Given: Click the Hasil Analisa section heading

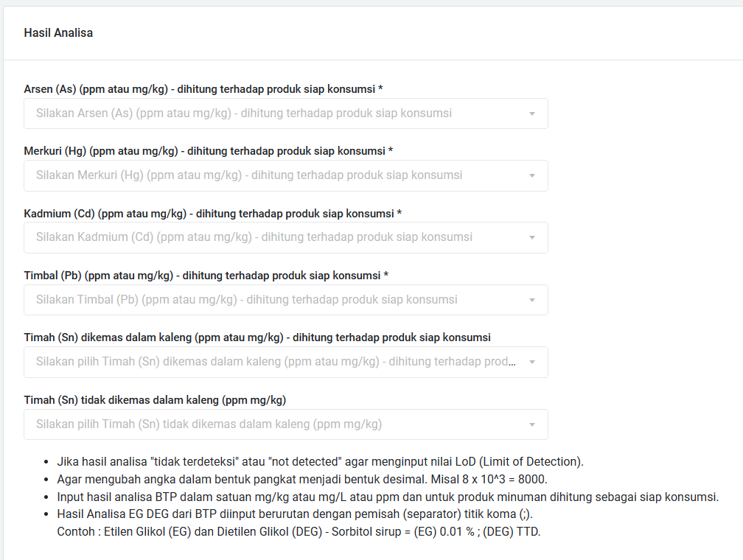Looking at the screenshot, I should tap(58, 33).
